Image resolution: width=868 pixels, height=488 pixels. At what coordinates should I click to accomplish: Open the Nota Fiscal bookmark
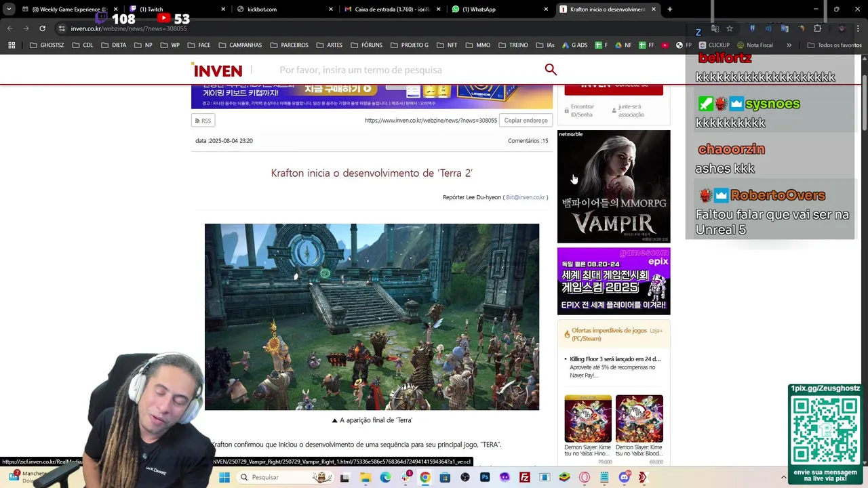(754, 45)
